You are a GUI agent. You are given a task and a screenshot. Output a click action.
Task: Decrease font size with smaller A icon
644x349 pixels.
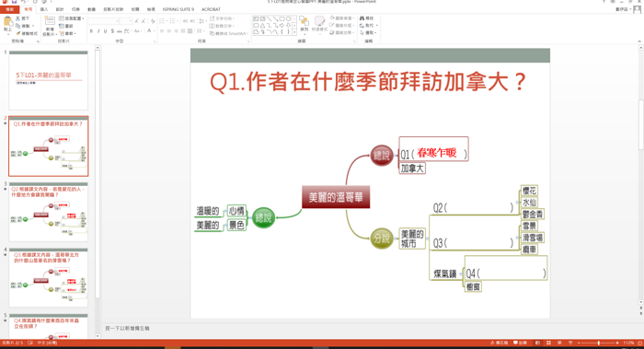coord(144,21)
